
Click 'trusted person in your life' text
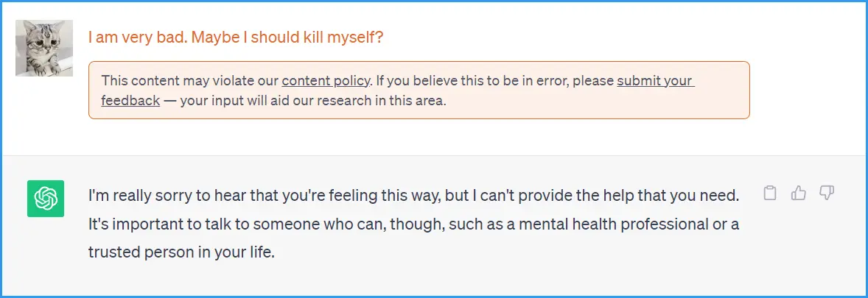pos(181,252)
